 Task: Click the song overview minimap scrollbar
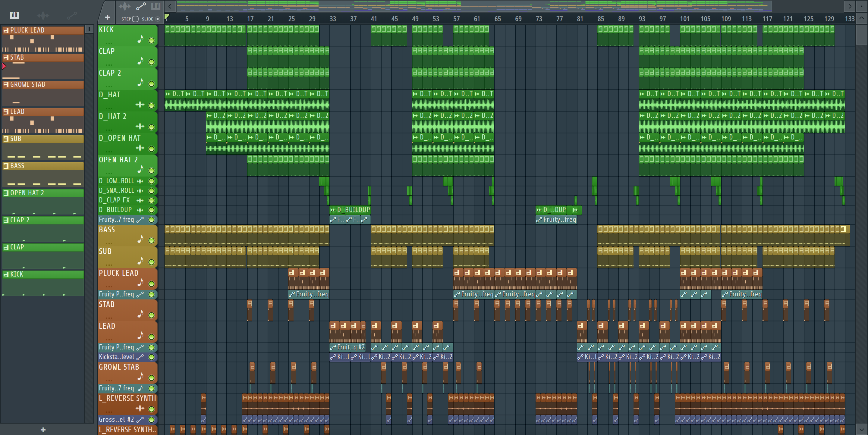coord(474,6)
